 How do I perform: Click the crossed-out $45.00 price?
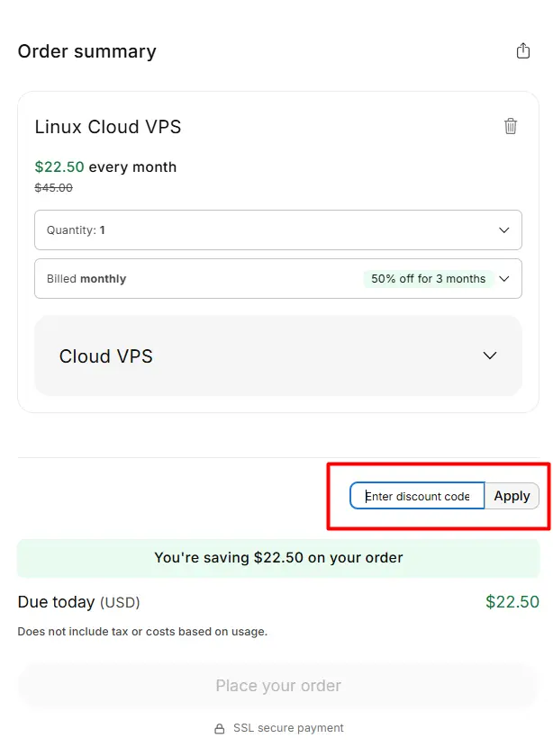pyautogui.click(x=53, y=188)
